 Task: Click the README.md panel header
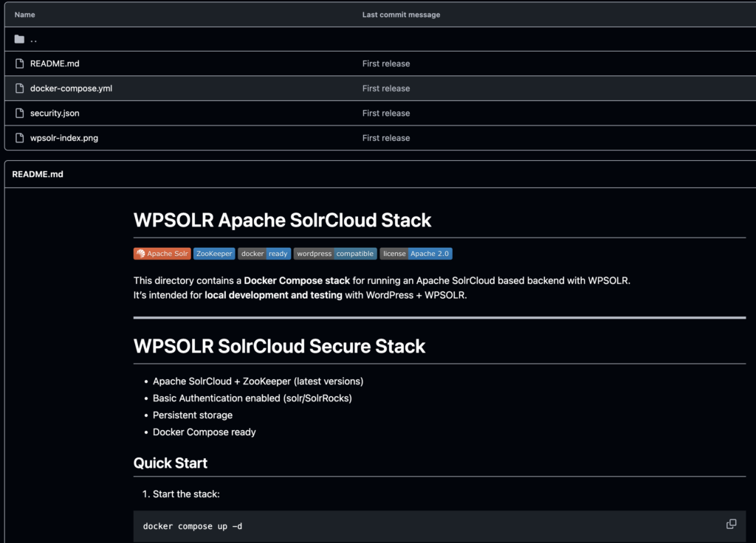pyautogui.click(x=38, y=174)
